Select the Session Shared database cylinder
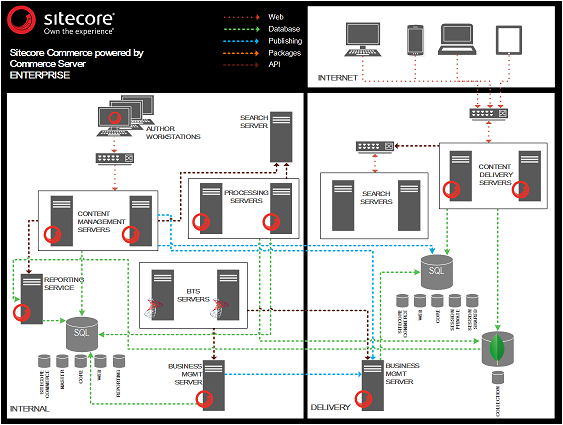The width and height of the screenshot is (563, 425). 472,300
